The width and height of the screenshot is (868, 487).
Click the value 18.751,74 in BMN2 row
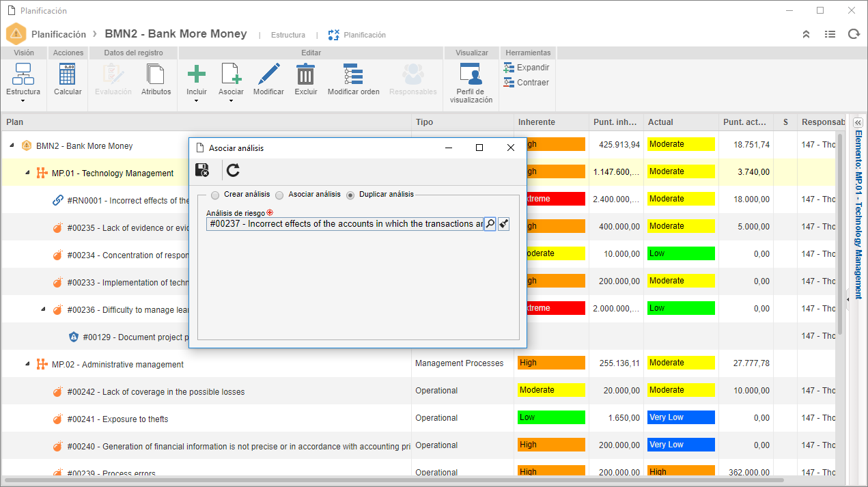click(751, 144)
